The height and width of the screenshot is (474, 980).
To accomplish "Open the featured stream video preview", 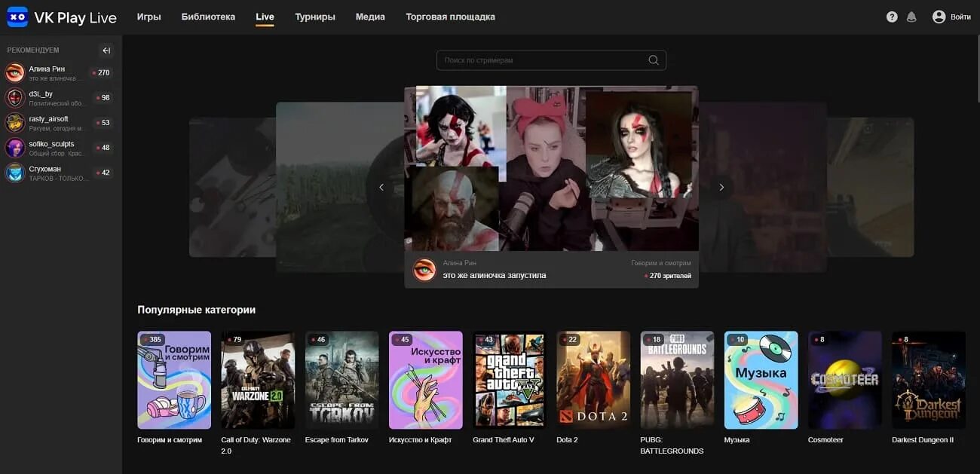I will coord(551,168).
